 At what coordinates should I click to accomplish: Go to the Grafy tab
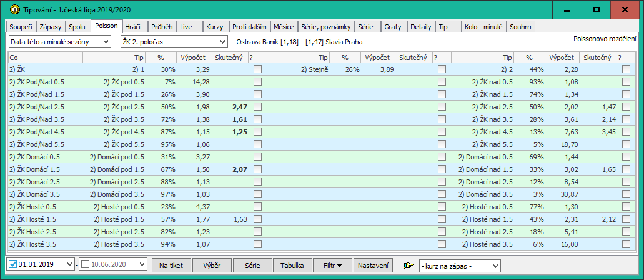click(393, 27)
